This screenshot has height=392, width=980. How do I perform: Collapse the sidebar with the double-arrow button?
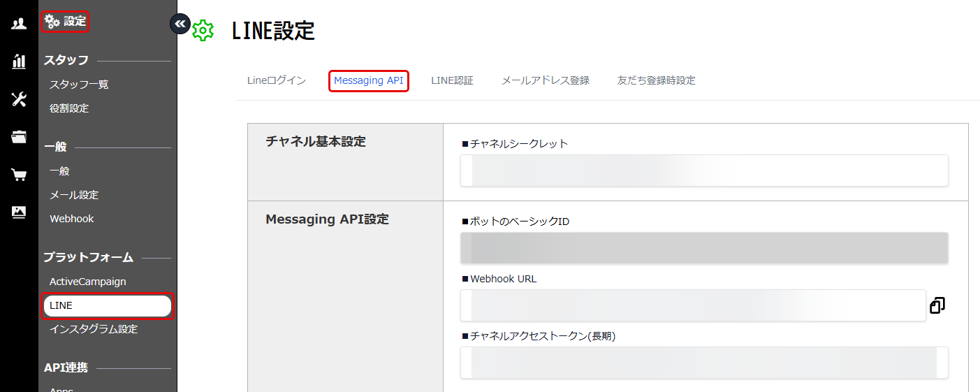(x=180, y=24)
